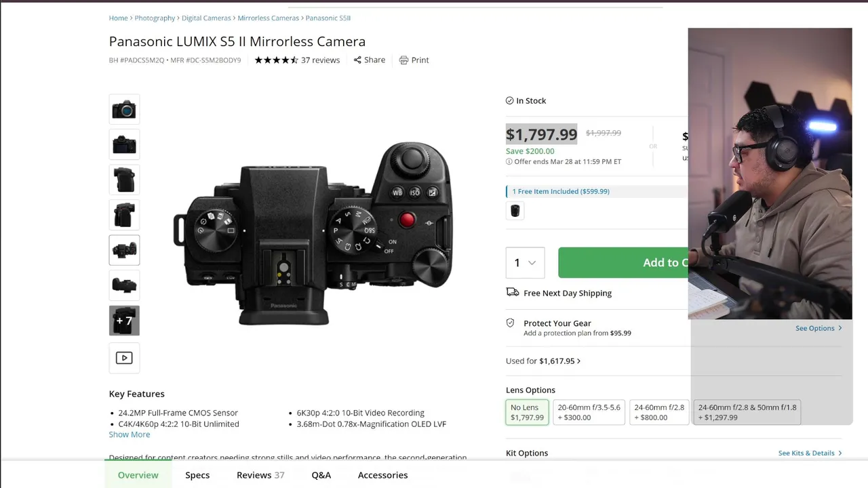Screen dimensions: 868x488
Task: Open the Mirrorless Cameras breadcrumb link
Action: [268, 18]
